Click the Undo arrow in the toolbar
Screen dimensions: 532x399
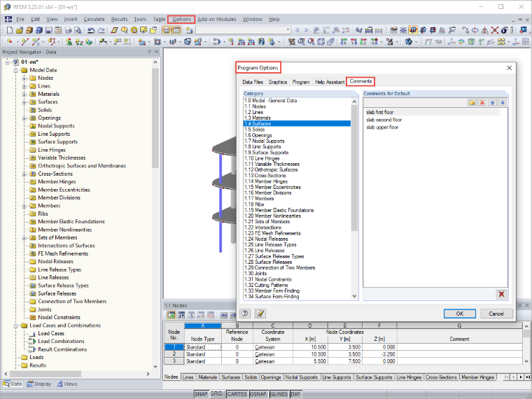click(x=91, y=31)
